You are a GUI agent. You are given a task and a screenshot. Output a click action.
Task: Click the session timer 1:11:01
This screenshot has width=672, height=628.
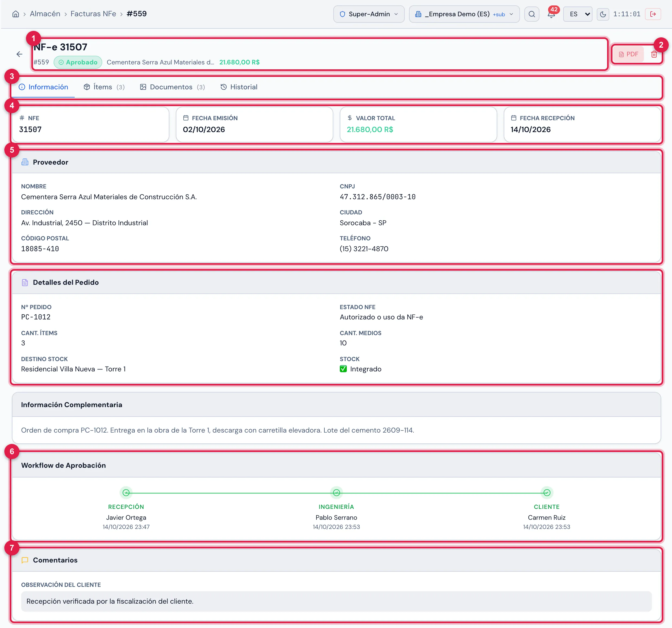[627, 14]
